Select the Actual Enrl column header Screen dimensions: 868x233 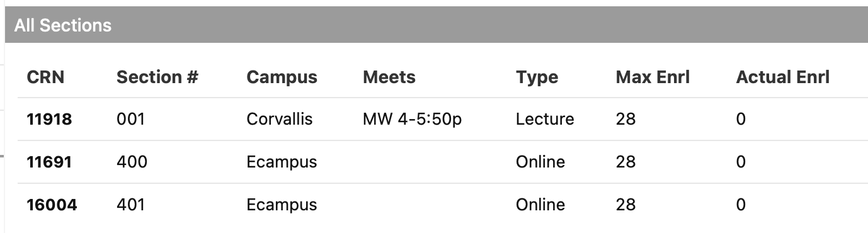(x=782, y=77)
